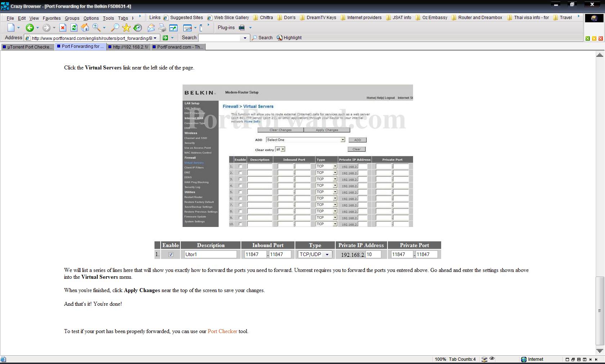Image resolution: width=605 pixels, height=364 pixels.
Task: Expand the Plug-ins dropdown arrow
Action: pos(250,28)
